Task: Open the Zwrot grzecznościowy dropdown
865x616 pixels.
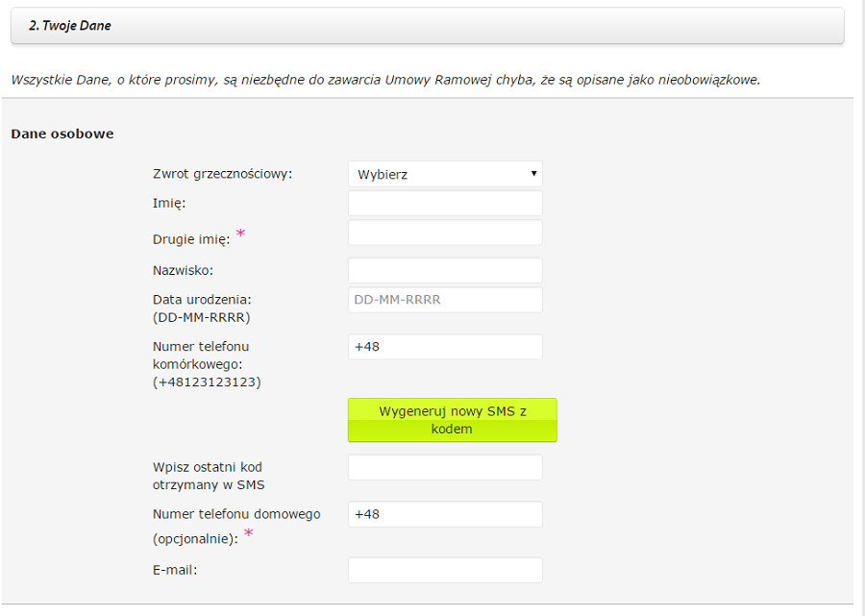Action: point(445,174)
